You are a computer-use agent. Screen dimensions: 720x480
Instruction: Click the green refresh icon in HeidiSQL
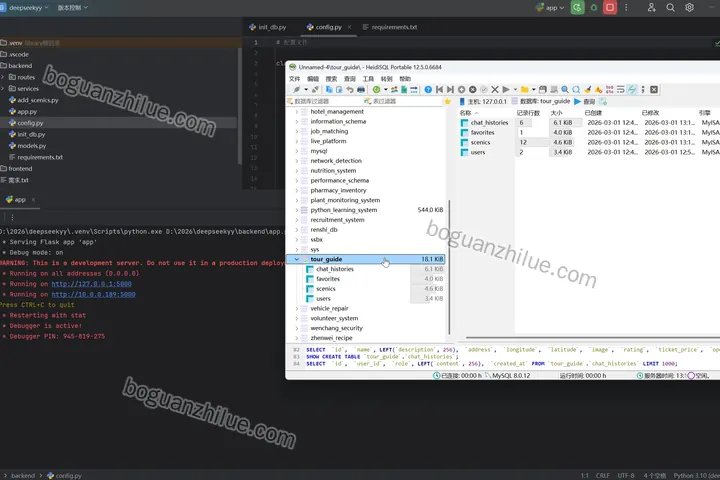coord(377,90)
